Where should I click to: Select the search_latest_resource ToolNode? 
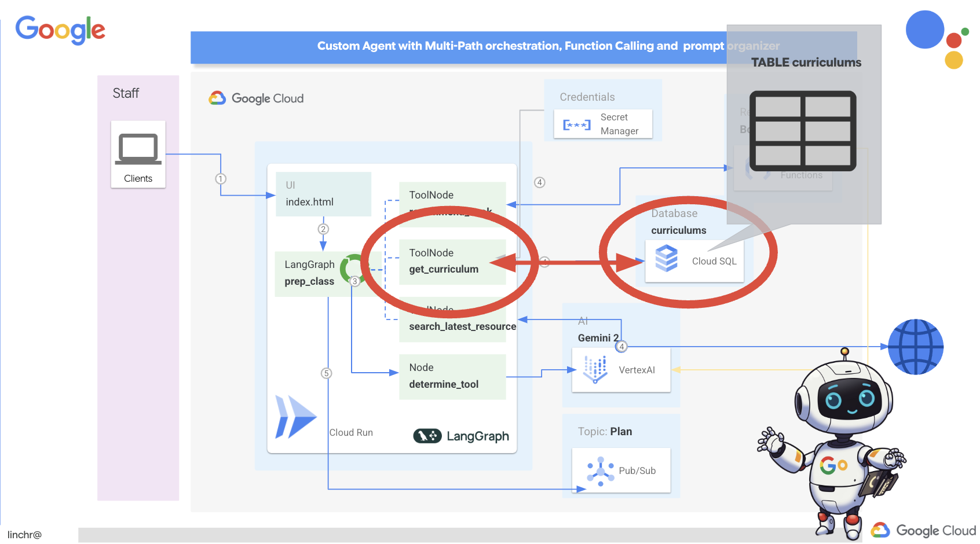[458, 326]
